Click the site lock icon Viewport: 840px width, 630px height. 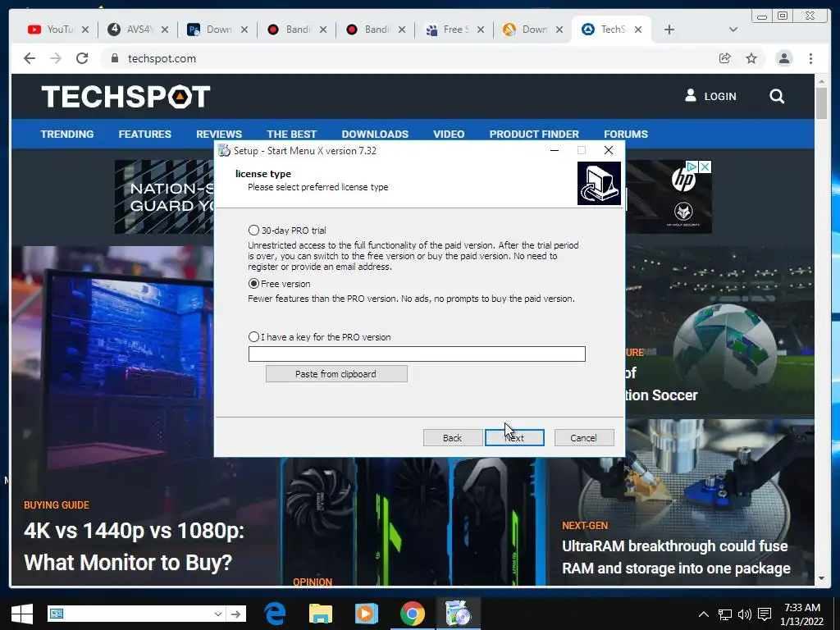[114, 58]
